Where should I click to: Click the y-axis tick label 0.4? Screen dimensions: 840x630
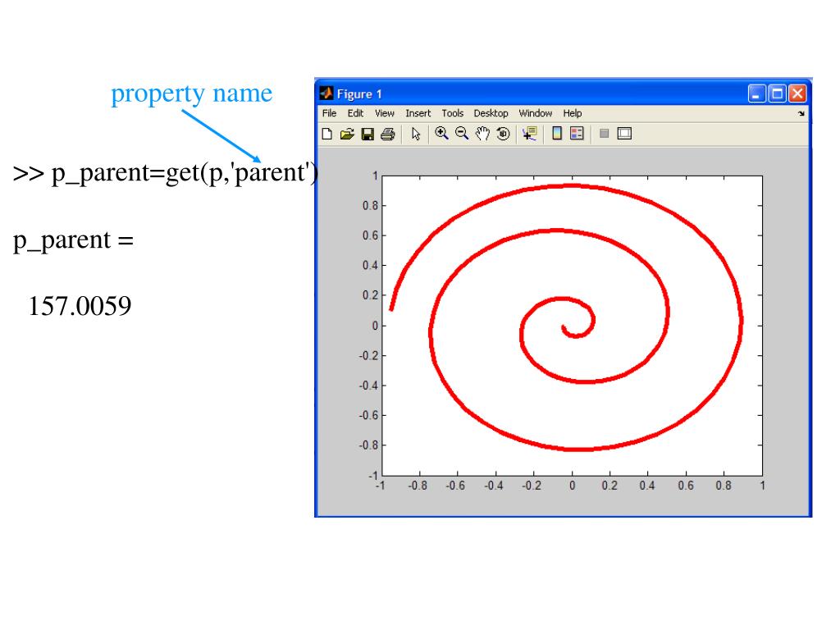(370, 265)
